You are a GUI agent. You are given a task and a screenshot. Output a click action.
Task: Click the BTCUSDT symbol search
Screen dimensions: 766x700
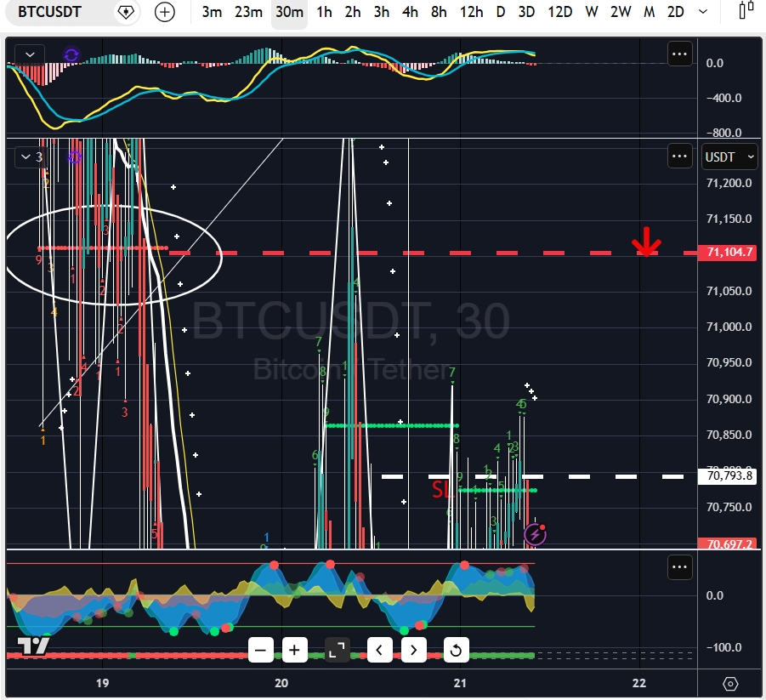tap(50, 12)
